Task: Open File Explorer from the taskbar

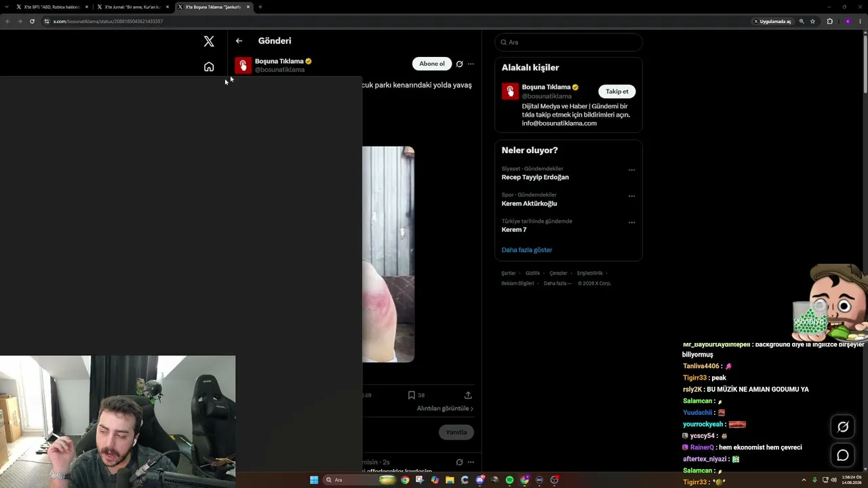Action: [450, 480]
